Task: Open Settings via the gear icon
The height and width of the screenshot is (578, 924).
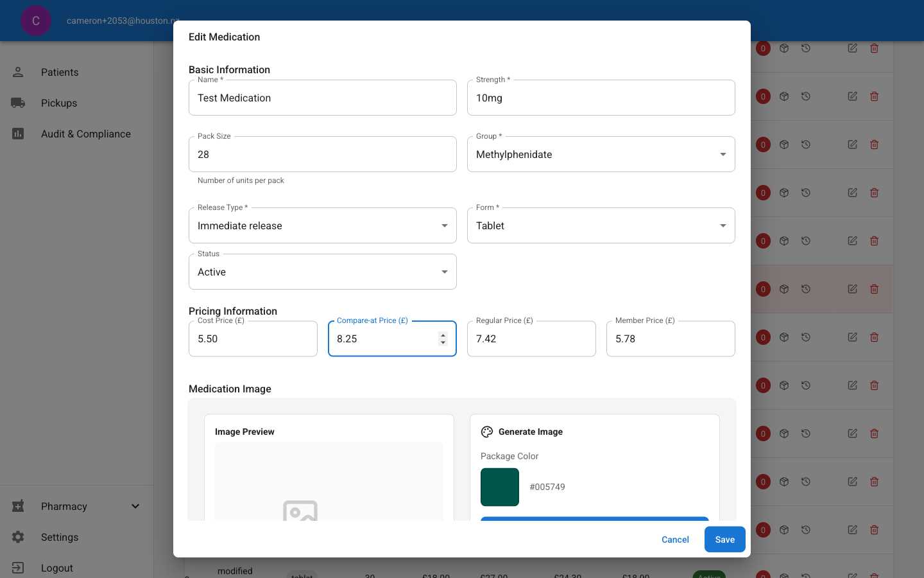Action: [18, 537]
